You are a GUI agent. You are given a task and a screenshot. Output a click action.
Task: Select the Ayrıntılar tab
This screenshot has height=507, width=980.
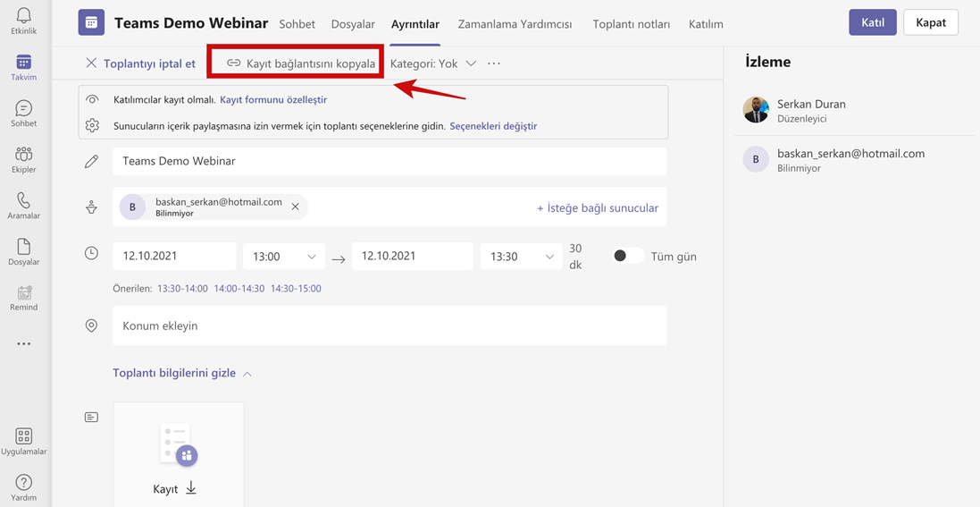(415, 24)
